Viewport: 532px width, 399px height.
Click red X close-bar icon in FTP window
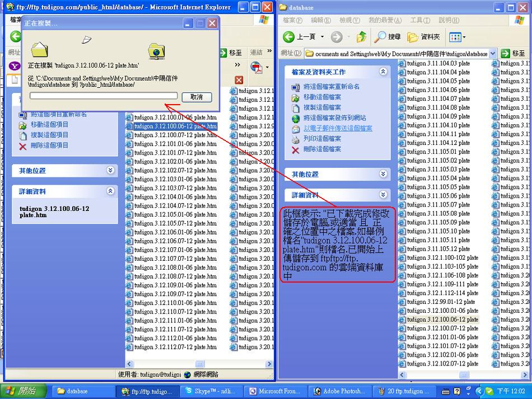[239, 80]
